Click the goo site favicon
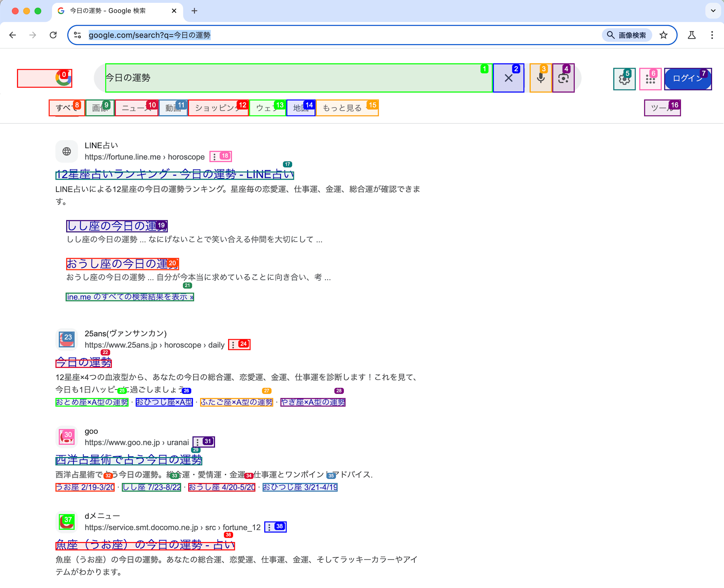The height and width of the screenshot is (588, 724). pyautogui.click(x=67, y=437)
